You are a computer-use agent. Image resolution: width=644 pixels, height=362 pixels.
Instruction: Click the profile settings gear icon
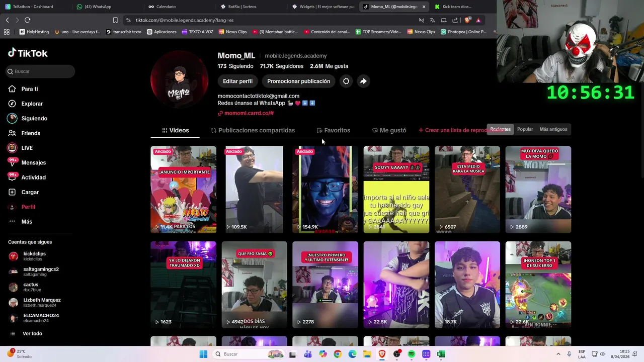pos(346,81)
